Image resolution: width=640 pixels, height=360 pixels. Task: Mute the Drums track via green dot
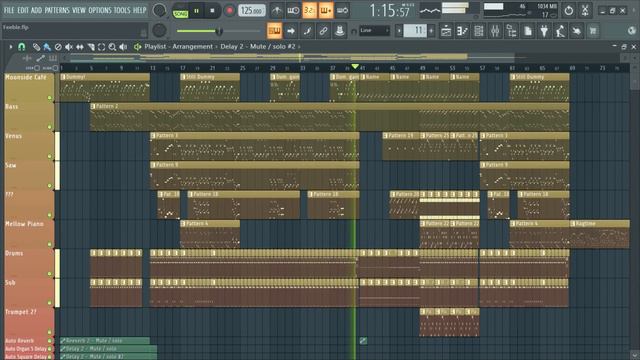tap(50, 274)
